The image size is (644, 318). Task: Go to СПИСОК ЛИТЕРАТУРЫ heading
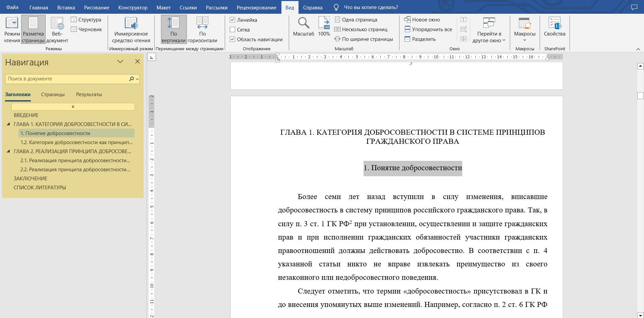(x=40, y=188)
